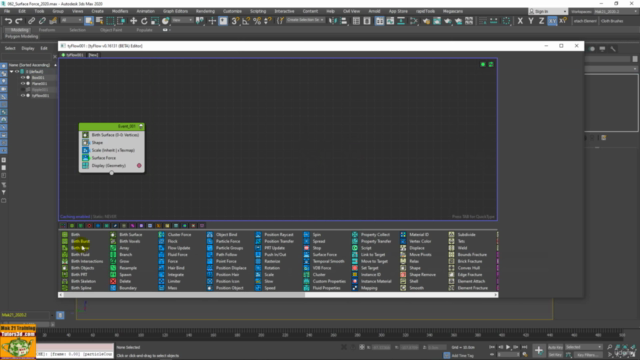Add the Birth Surface operator

(x=127, y=235)
